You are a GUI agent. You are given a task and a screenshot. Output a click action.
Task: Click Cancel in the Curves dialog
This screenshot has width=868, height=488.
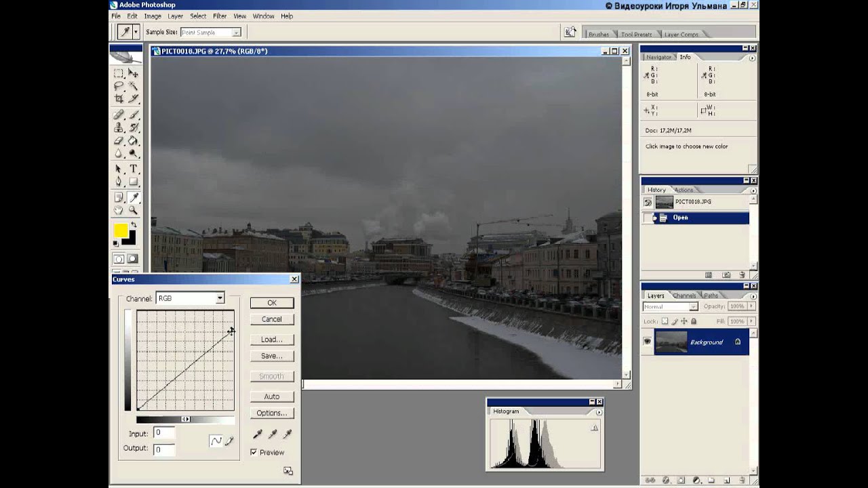(272, 319)
